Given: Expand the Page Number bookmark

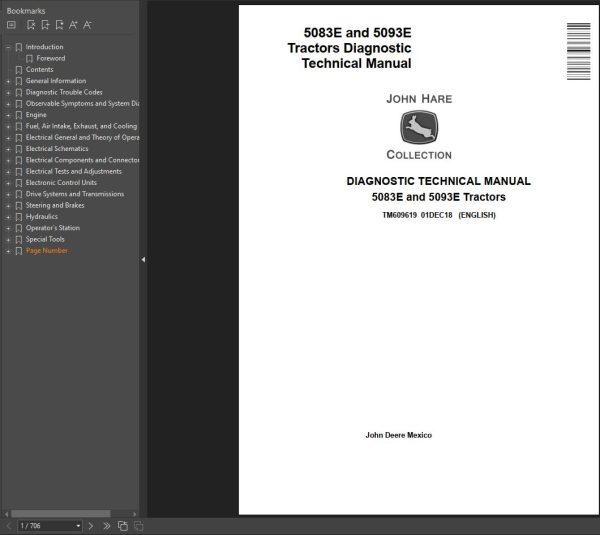Looking at the screenshot, I should (x=8, y=251).
